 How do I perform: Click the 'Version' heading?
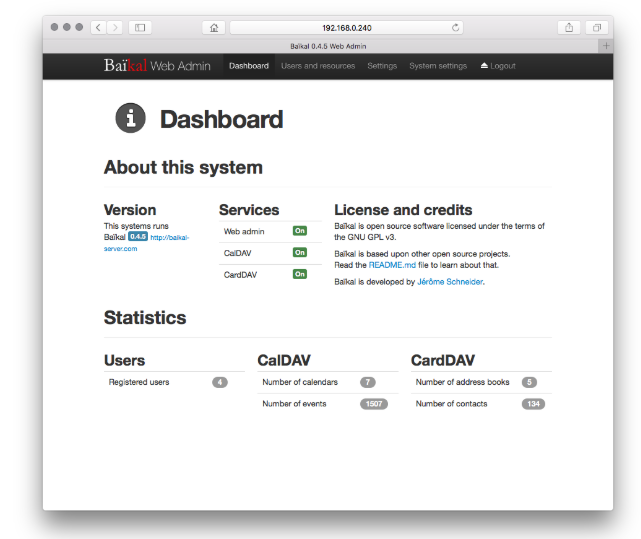(x=130, y=210)
